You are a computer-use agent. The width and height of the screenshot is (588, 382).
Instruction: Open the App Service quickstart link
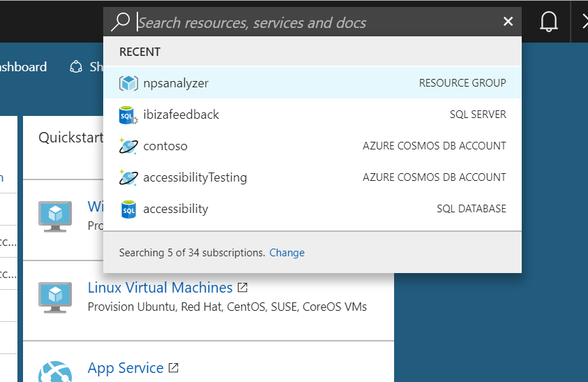(x=126, y=368)
